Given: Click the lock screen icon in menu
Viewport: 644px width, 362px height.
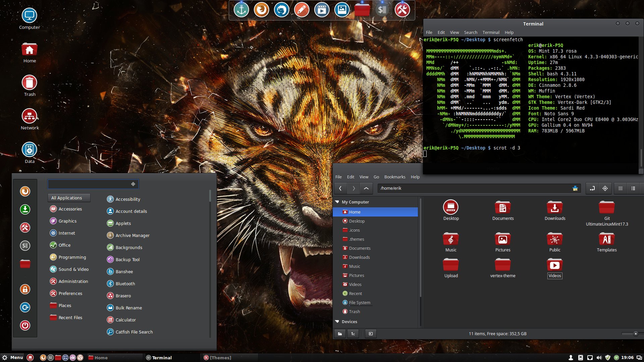Looking at the screenshot, I should [25, 289].
